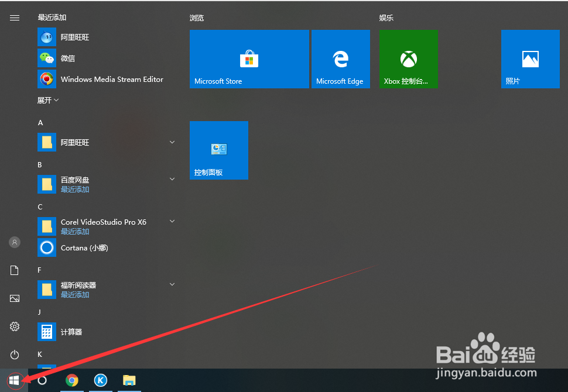Screen dimensions: 568x392
Task: Launch Google Chrome from taskbar
Action: point(71,380)
